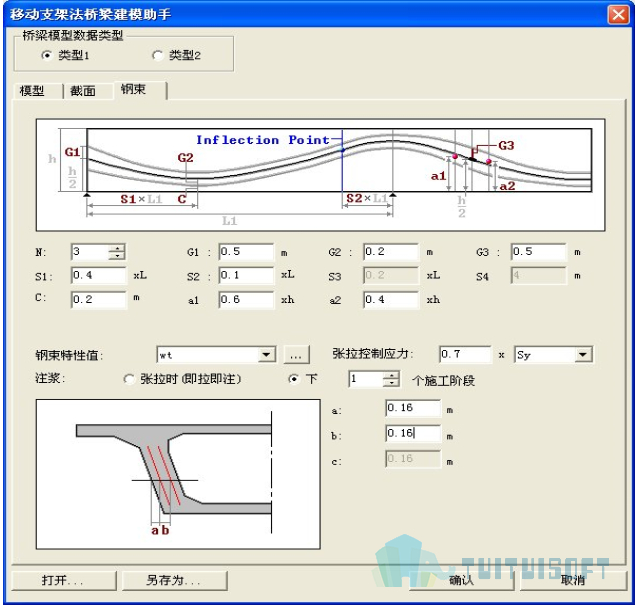Switch to the 模型 tab
This screenshot has height=605, width=635.
coord(32,91)
